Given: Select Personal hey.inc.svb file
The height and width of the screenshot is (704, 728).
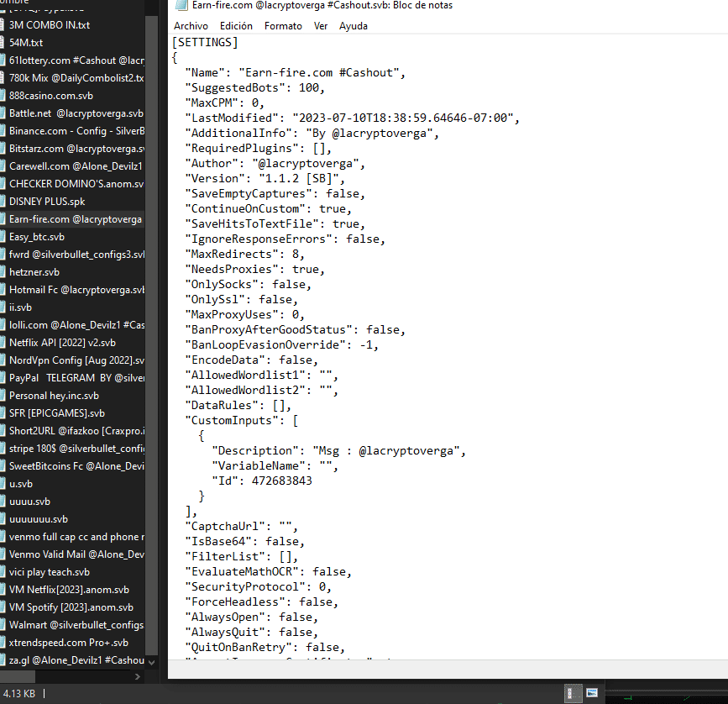Looking at the screenshot, I should [x=72, y=396].
